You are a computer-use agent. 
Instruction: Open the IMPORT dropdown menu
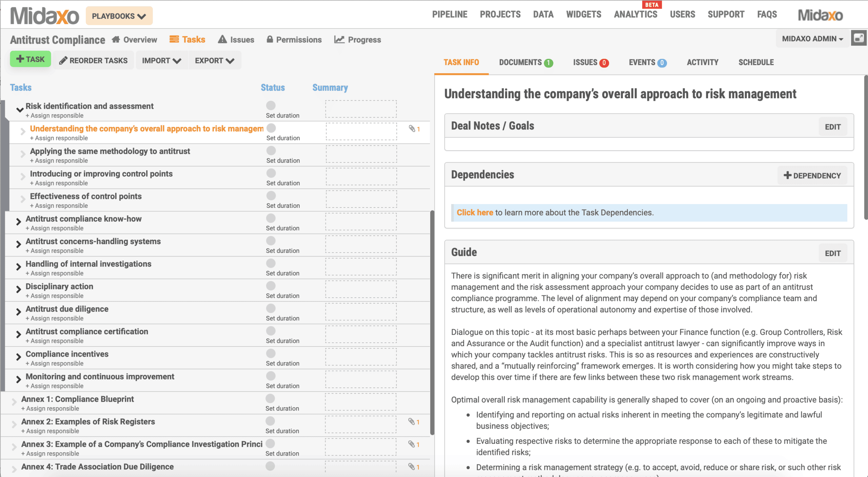[x=162, y=61]
